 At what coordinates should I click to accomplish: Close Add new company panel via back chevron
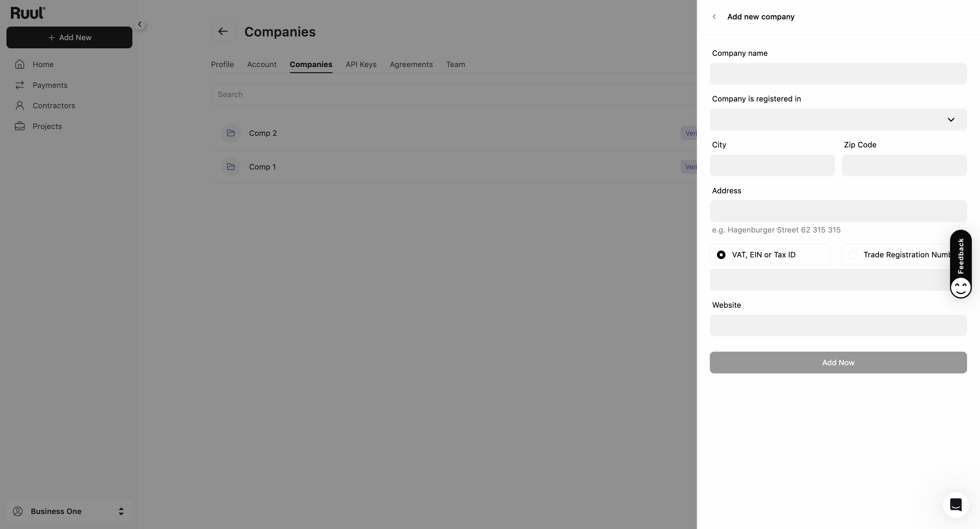click(x=714, y=17)
